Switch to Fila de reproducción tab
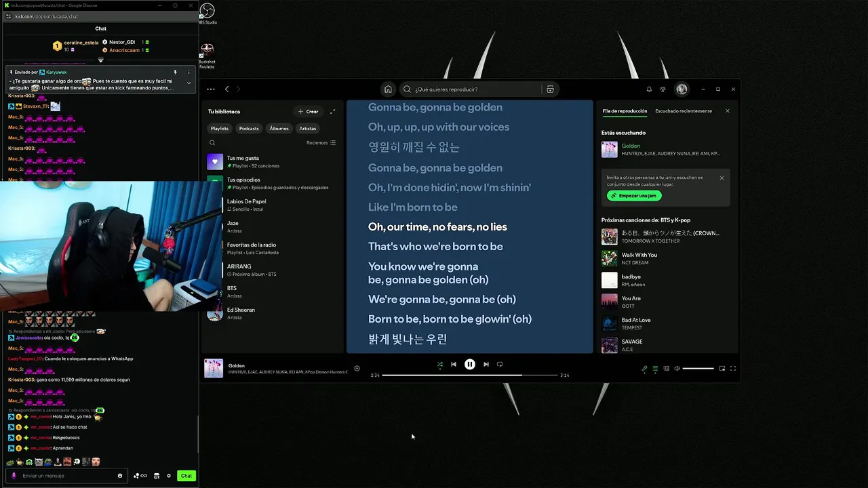Screen dimensions: 868x488 click(x=625, y=111)
